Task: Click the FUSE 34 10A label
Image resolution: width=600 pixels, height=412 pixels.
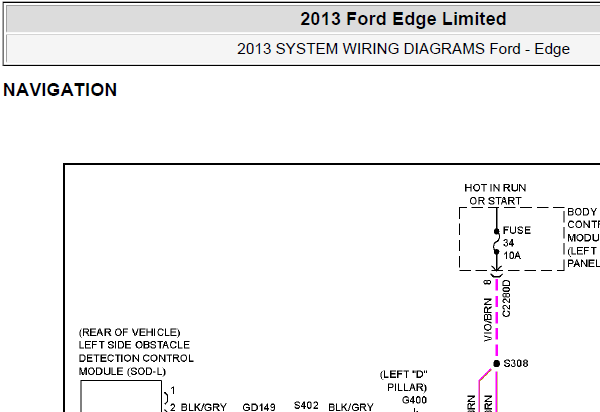Action: tap(517, 243)
